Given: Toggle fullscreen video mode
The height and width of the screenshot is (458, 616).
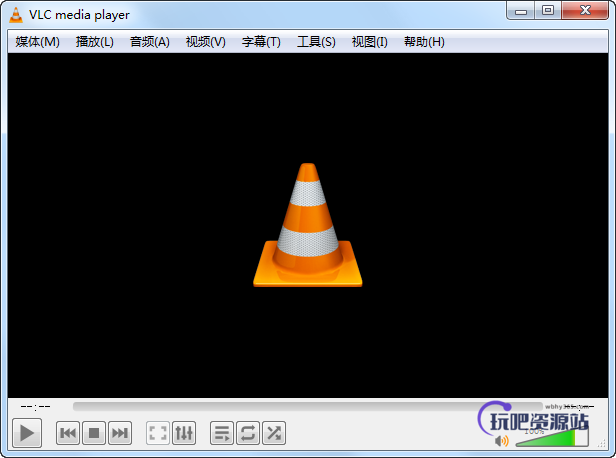Looking at the screenshot, I should coord(158,433).
